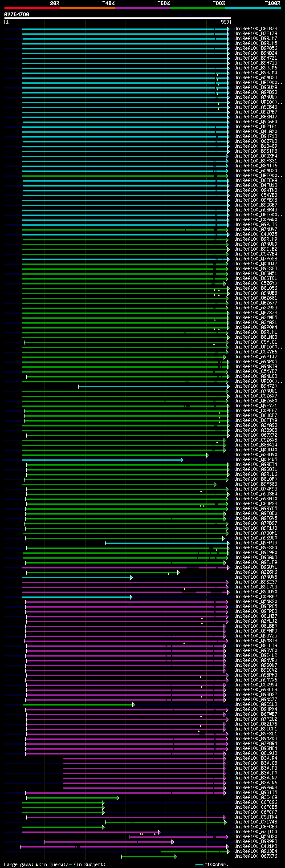Click the cyan ~100% identity legend segment

[x=253, y=8]
